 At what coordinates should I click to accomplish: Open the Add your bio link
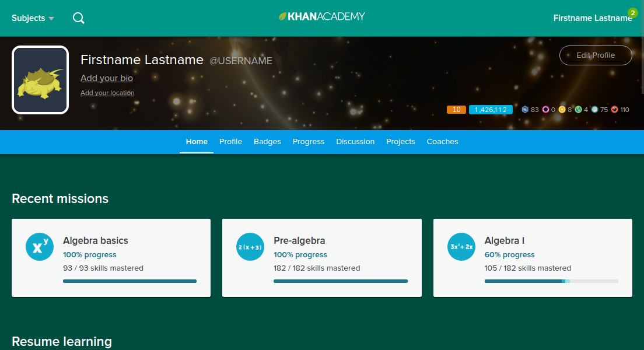(107, 78)
